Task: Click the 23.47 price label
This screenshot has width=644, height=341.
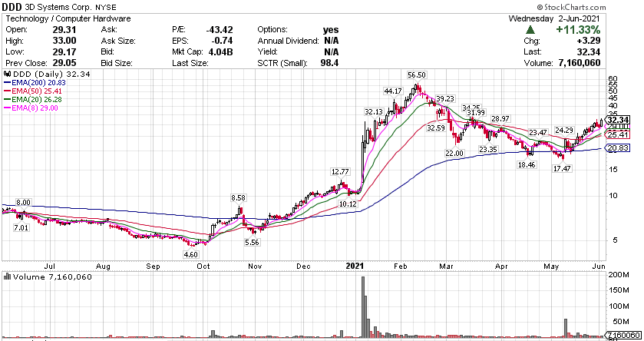Action: point(538,132)
